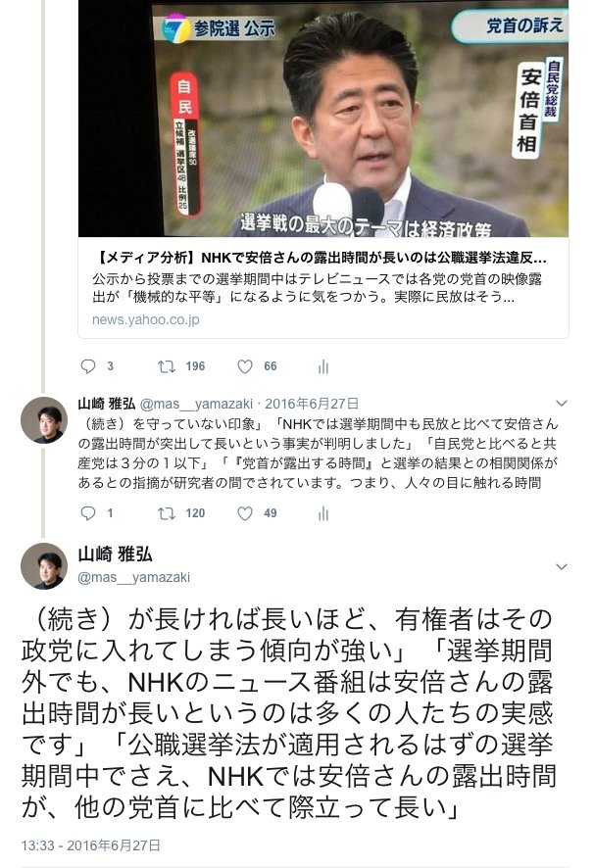The height and width of the screenshot is (868, 594).
Task: Open the main tweet author's avatar
Action: tap(44, 565)
